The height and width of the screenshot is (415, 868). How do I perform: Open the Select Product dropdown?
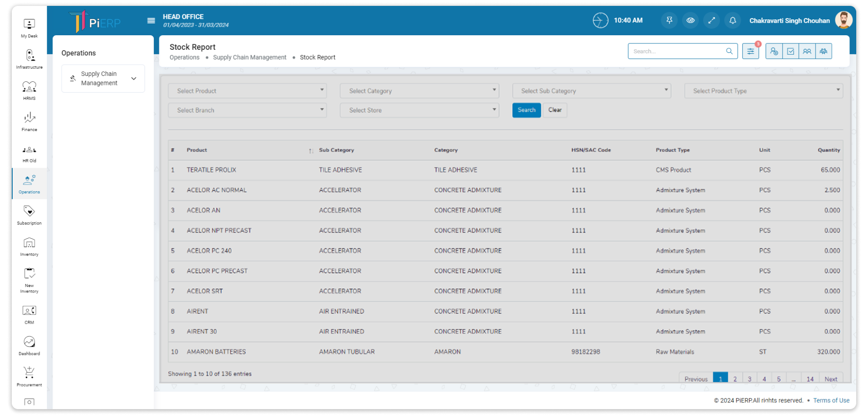coord(247,91)
